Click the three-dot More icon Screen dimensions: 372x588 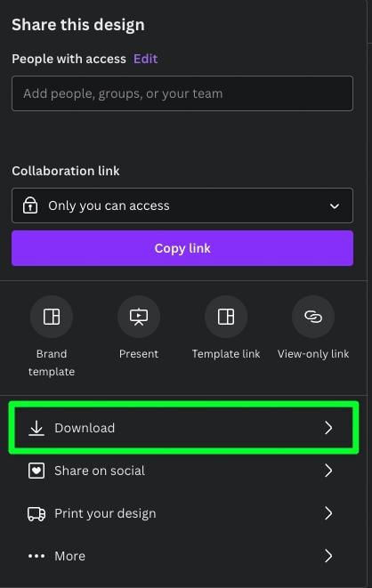36,556
